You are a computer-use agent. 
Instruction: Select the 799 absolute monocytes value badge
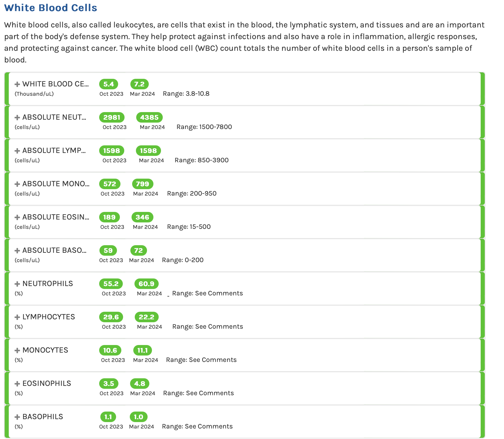click(x=143, y=184)
